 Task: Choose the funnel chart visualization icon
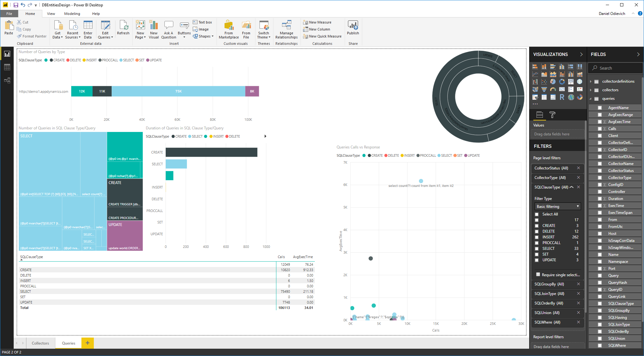click(x=544, y=90)
